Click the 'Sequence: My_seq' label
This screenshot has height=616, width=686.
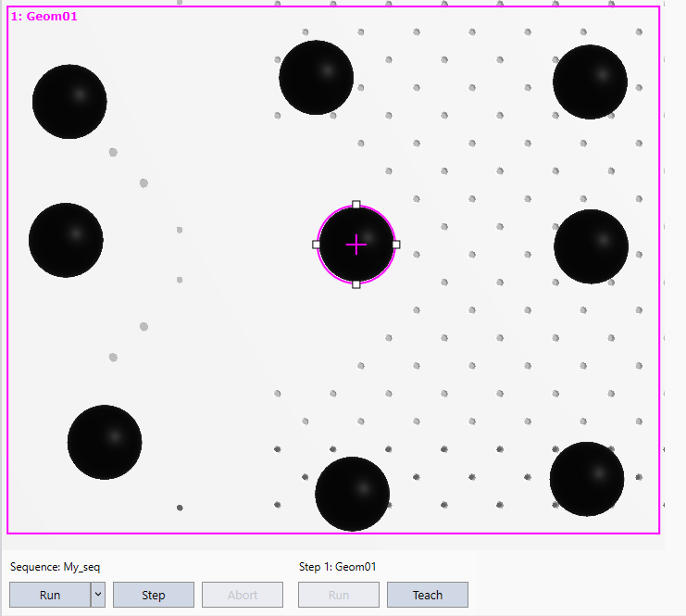tap(56, 567)
